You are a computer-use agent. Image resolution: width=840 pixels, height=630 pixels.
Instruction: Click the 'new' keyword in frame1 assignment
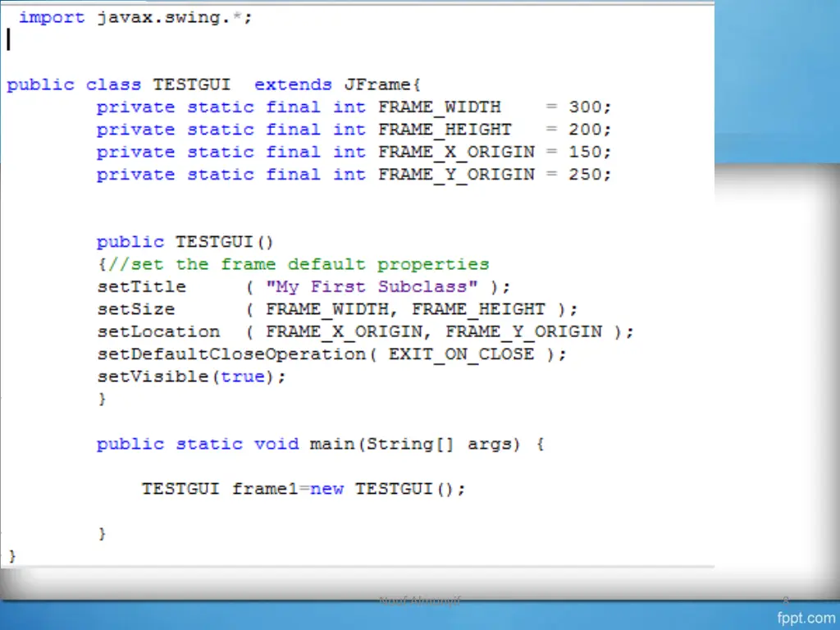coord(326,489)
